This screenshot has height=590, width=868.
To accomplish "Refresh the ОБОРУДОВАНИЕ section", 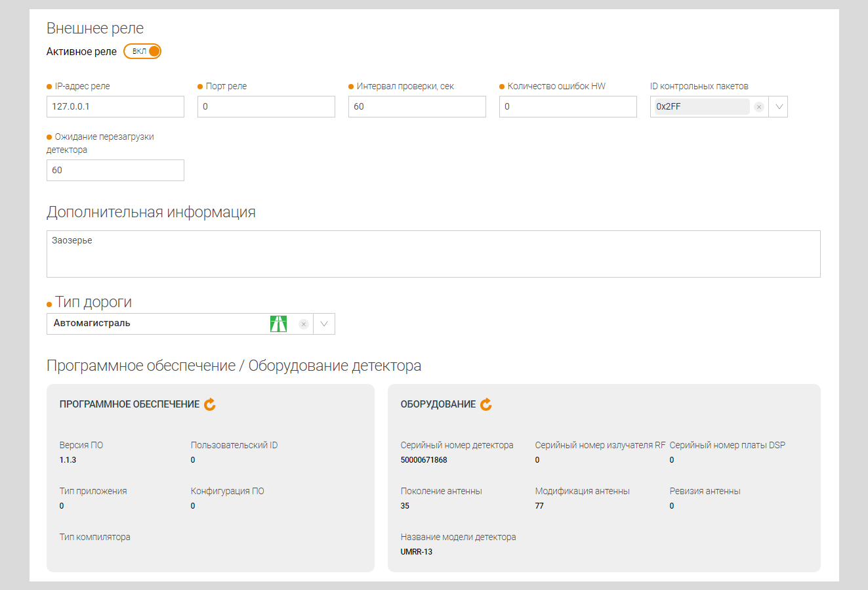I will click(x=486, y=404).
